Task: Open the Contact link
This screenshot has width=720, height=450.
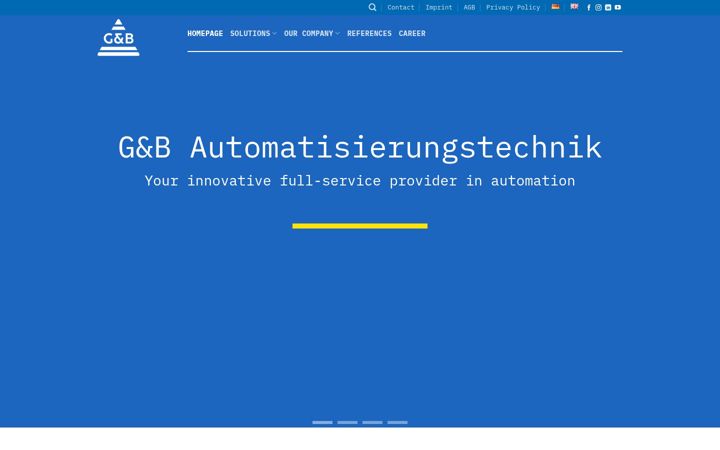Action: [400, 7]
